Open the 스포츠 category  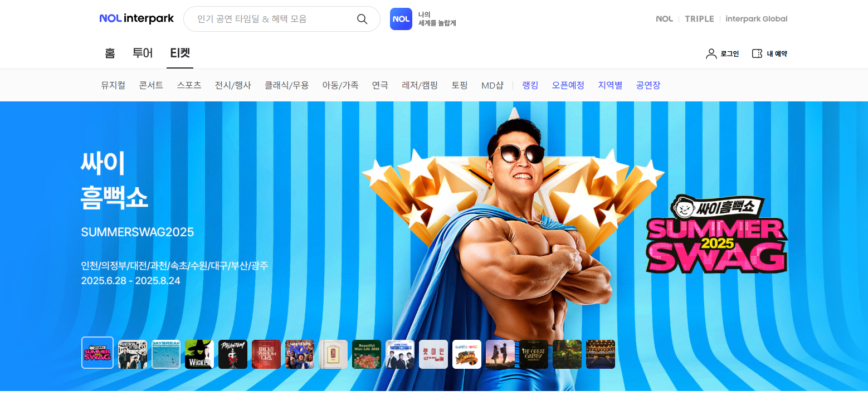pyautogui.click(x=189, y=85)
